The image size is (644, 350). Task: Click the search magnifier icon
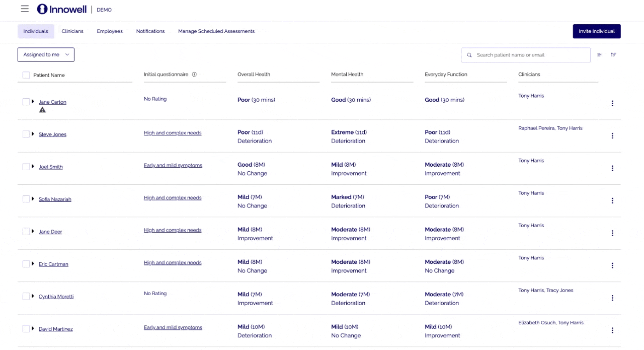(x=469, y=55)
